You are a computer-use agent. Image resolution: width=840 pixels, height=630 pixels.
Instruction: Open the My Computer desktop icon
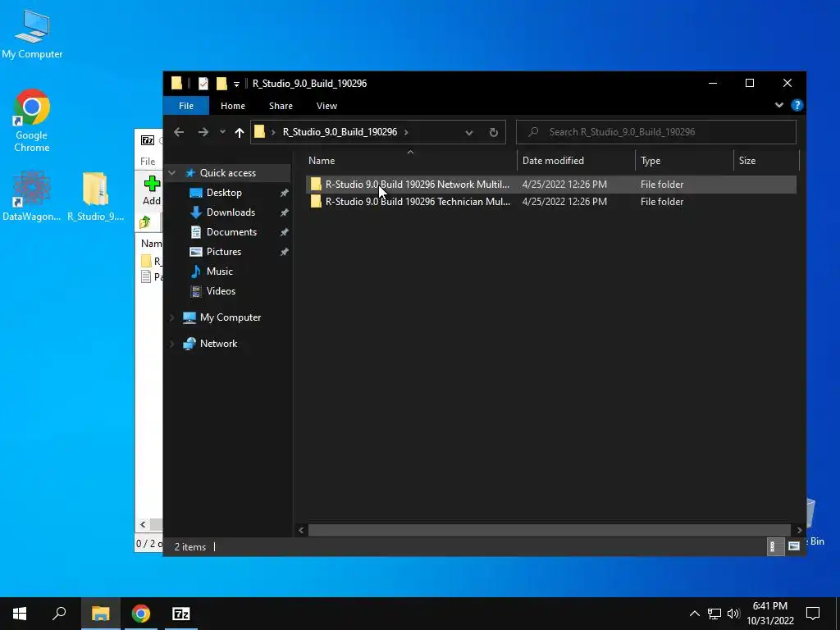[32, 34]
